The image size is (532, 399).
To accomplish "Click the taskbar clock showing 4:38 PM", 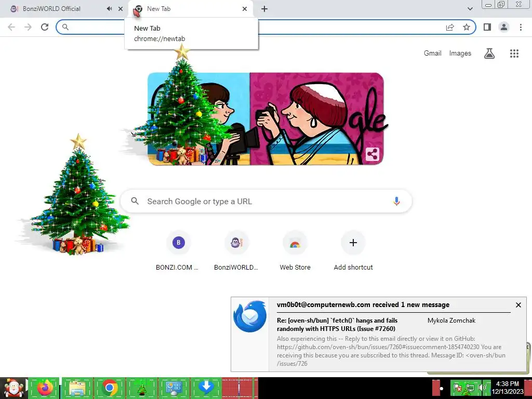I will tap(508, 388).
